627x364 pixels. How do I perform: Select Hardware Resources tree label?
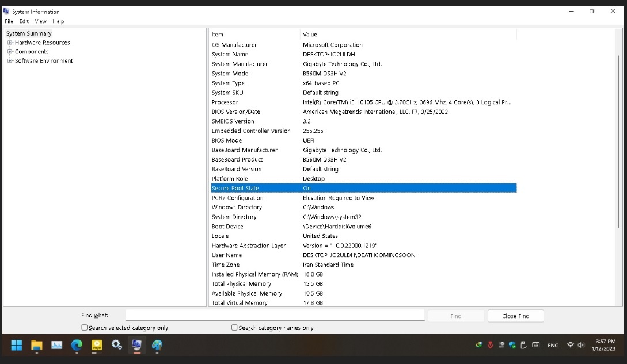pos(43,43)
